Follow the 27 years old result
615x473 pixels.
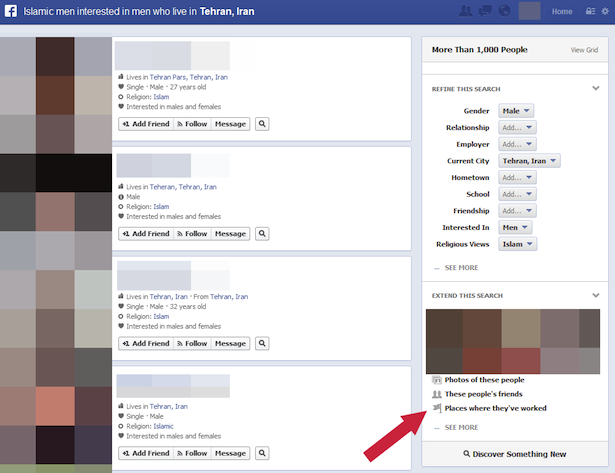[x=192, y=124]
